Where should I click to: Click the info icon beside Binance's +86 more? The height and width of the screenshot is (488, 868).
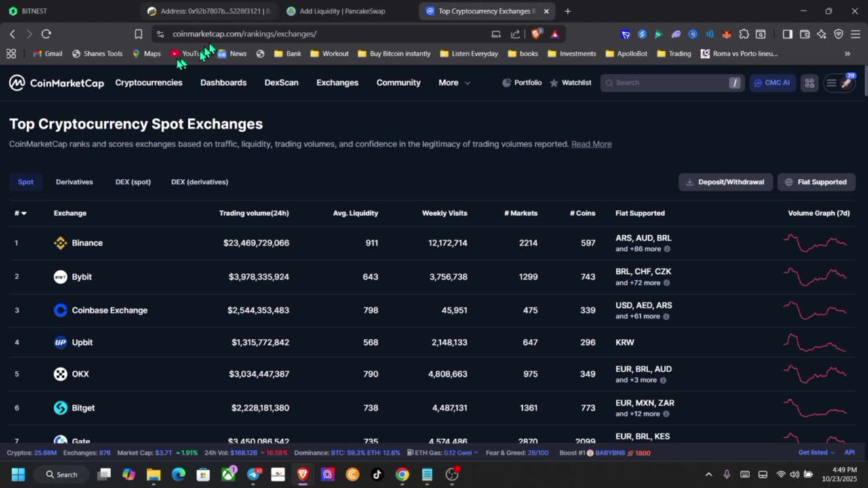tap(667, 249)
